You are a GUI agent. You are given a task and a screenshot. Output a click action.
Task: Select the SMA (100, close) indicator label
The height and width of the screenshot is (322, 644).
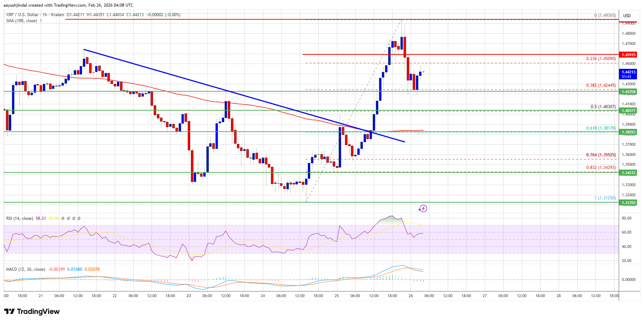[x=22, y=21]
